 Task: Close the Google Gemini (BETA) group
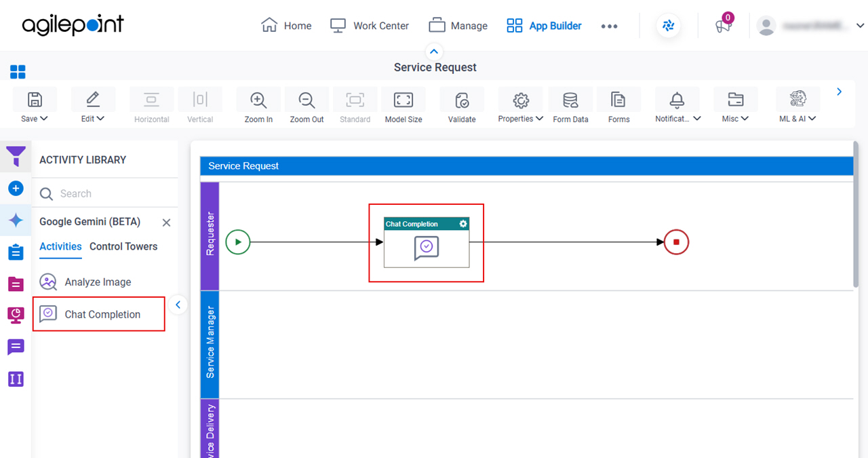tap(166, 223)
